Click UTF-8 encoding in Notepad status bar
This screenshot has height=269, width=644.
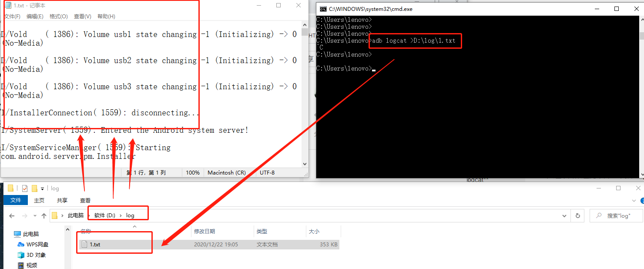267,173
